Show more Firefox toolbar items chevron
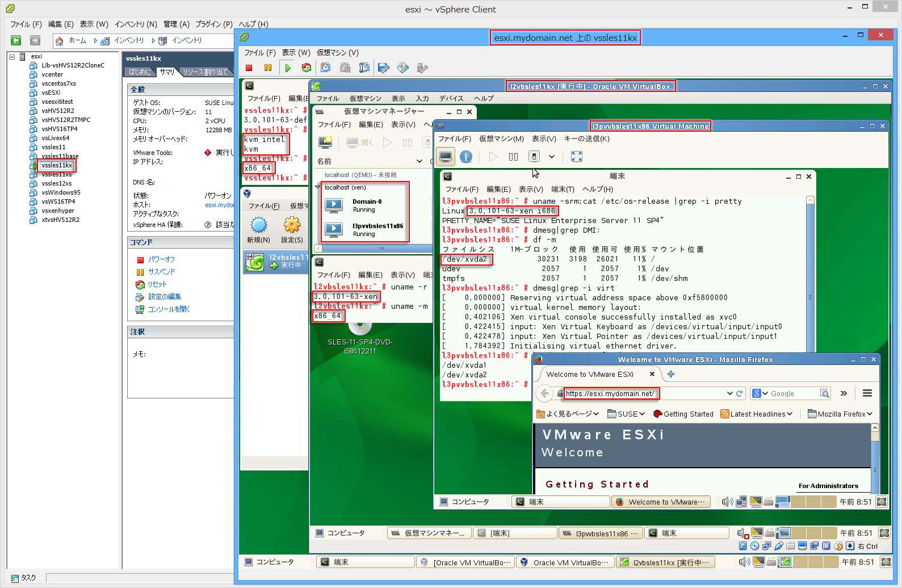 [844, 393]
